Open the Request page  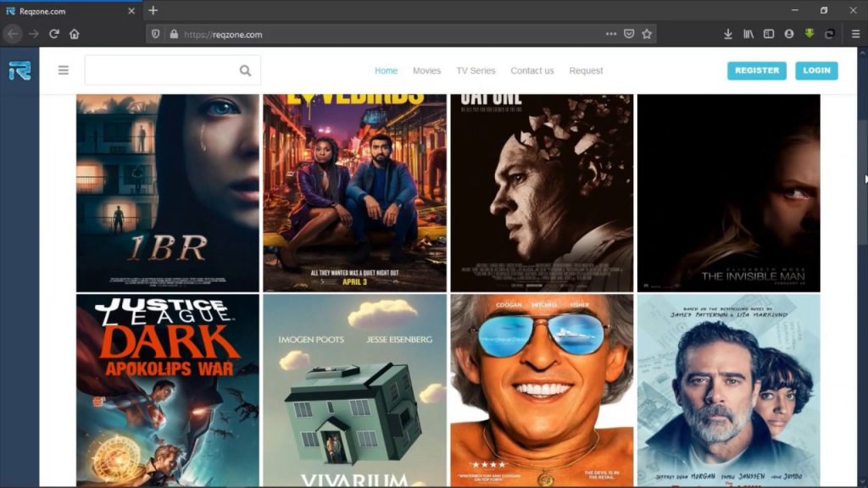[x=586, y=71]
